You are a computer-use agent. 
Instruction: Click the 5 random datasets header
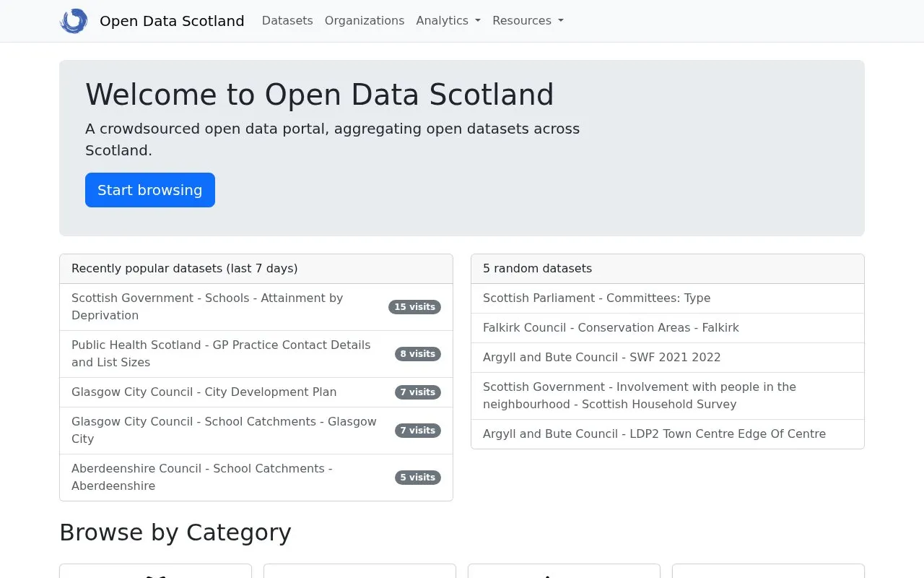(x=668, y=269)
